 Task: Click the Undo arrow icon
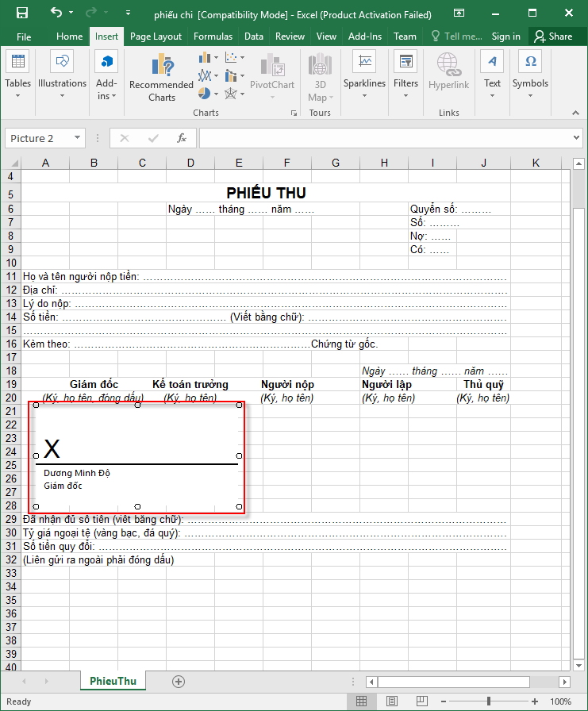[x=56, y=13]
